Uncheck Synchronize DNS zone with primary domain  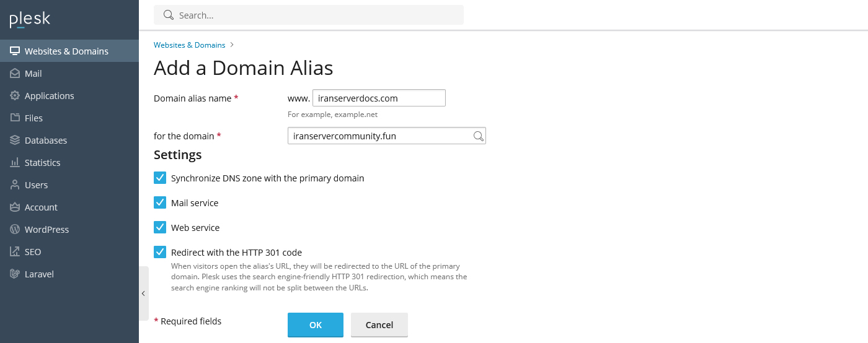click(x=160, y=178)
